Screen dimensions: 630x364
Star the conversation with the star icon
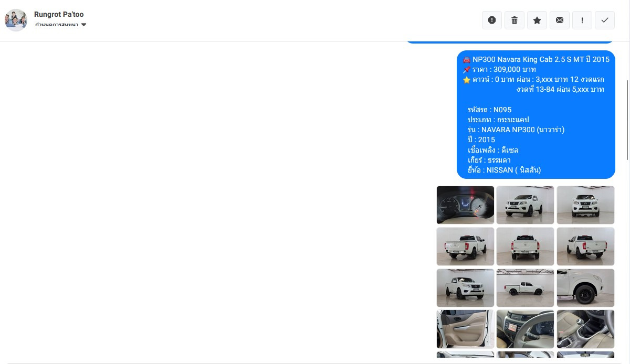coord(537,20)
